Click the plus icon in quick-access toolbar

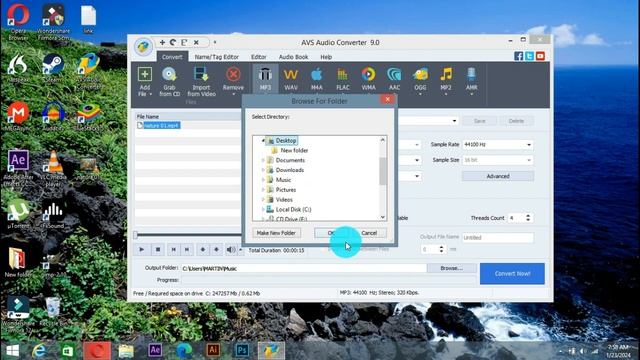(x=162, y=42)
